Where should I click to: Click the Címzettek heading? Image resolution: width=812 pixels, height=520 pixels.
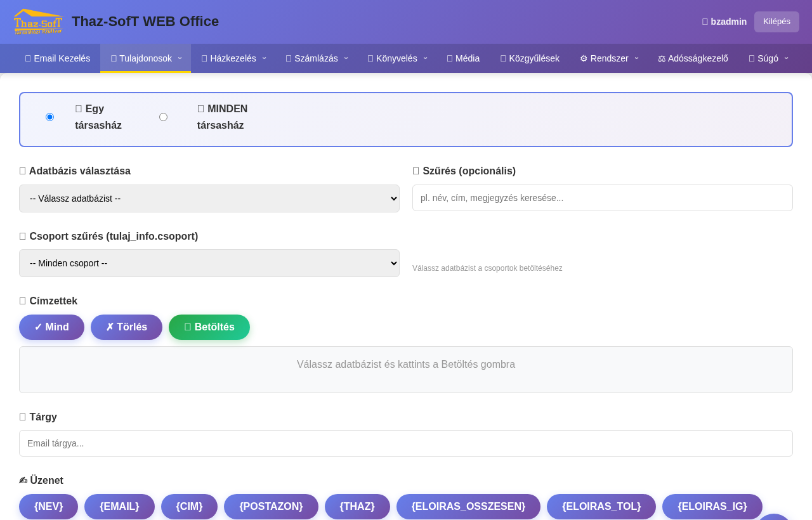[x=48, y=301]
